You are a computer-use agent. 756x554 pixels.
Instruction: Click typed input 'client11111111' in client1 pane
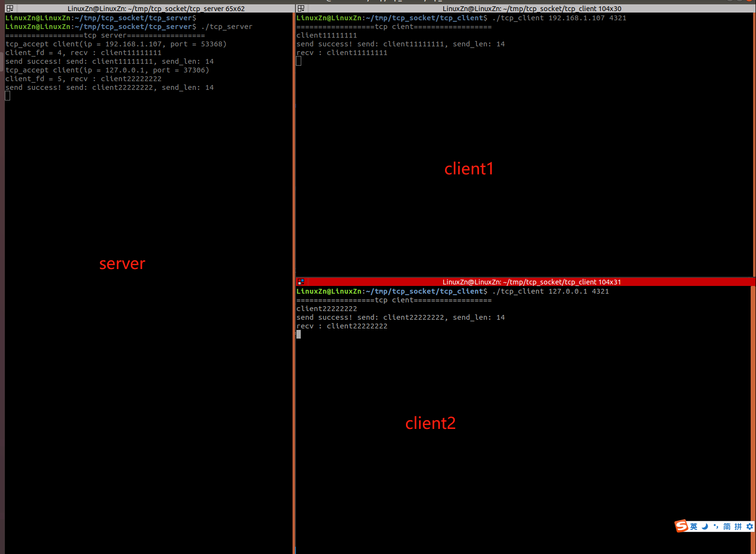coord(327,35)
